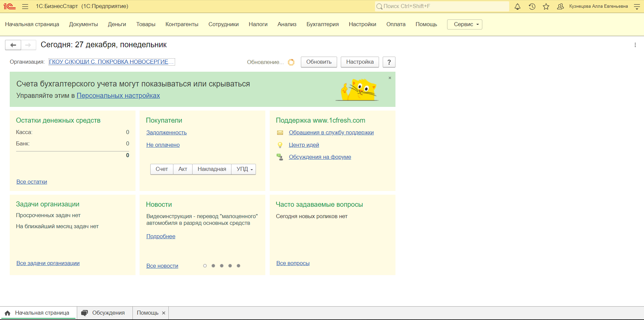Open Обсуждения на форуме link
Image resolution: width=644 pixels, height=320 pixels.
click(x=320, y=157)
